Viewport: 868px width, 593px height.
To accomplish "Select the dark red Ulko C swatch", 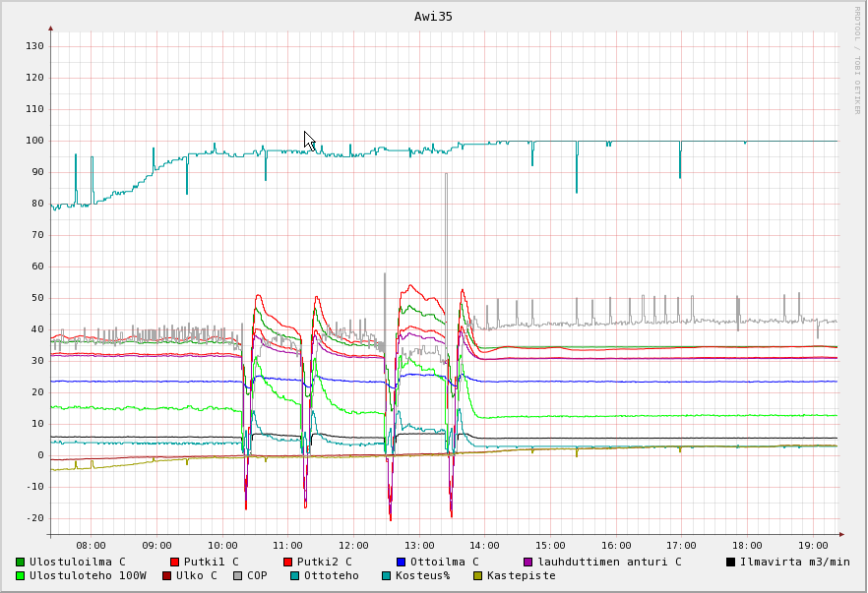I will point(166,575).
